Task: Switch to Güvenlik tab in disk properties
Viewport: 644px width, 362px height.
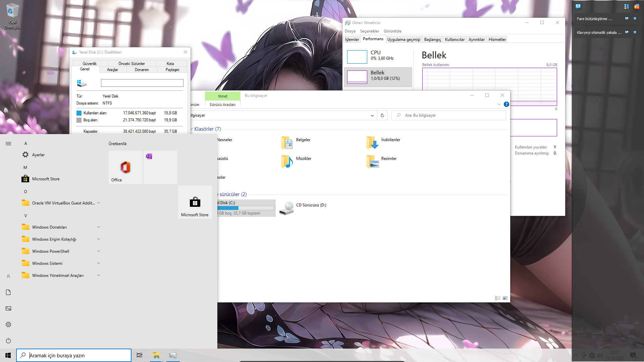Action: [x=90, y=64]
